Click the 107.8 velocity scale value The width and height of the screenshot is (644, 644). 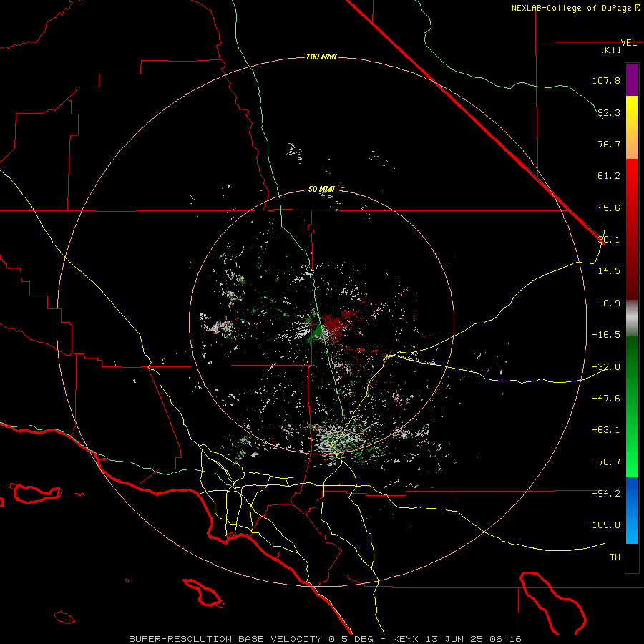(606, 80)
